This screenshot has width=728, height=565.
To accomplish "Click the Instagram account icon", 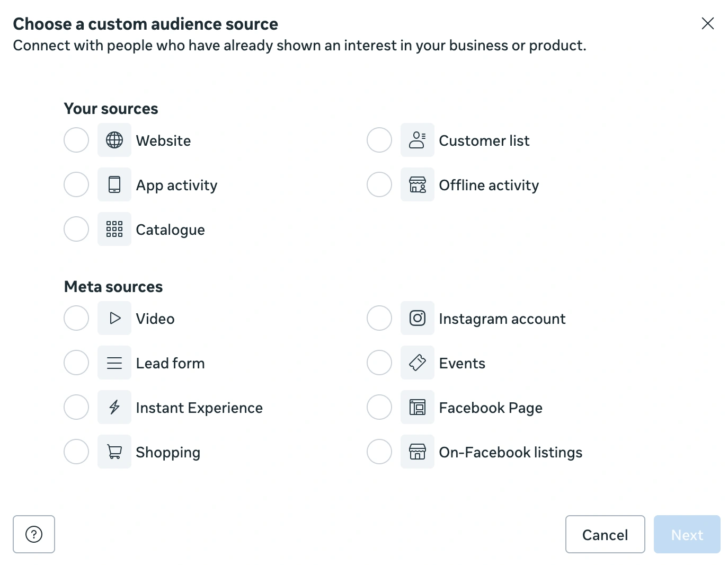I will tap(417, 318).
